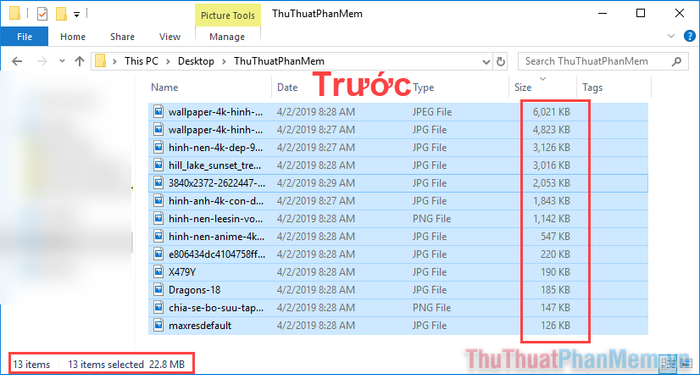Select file 3840x2372-2622447-...
Screen dimensions: 700x375
tap(398, 183)
